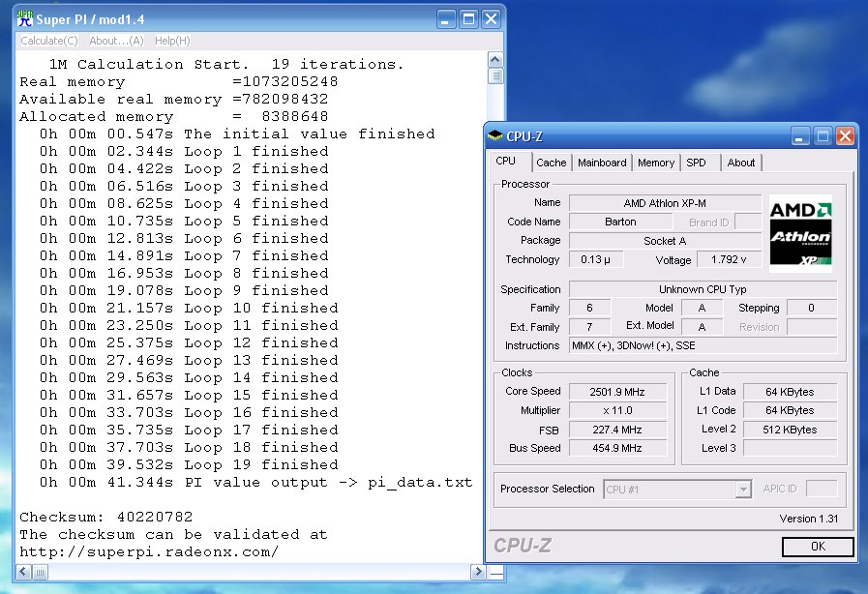The image size is (868, 594).
Task: Click the AMD Athlon XP logo image
Action: click(x=800, y=233)
